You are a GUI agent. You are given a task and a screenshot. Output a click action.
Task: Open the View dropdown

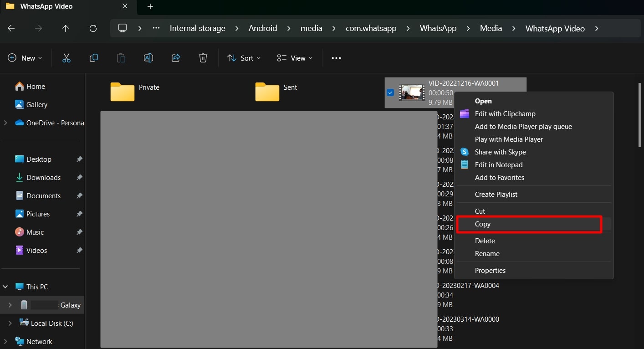(295, 58)
